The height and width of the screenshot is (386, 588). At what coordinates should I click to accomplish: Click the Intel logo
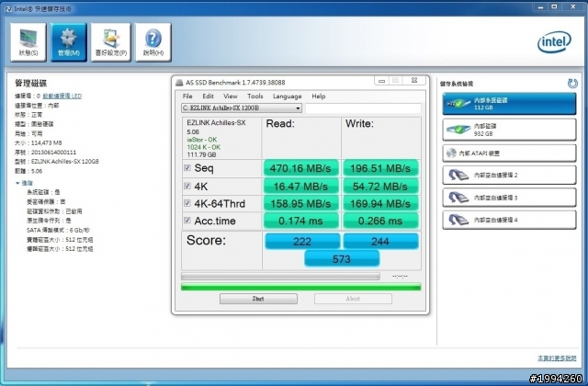[x=554, y=42]
